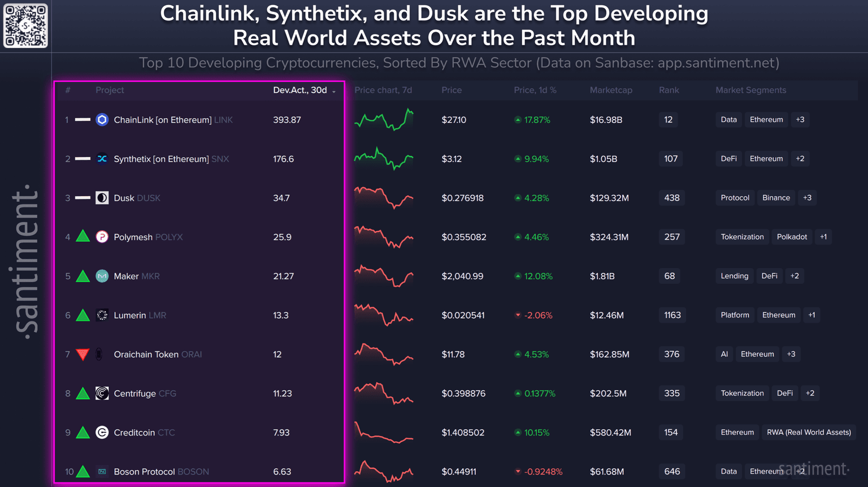Expand ChainLink's +3 market segments
The image size is (868, 487).
pos(800,120)
